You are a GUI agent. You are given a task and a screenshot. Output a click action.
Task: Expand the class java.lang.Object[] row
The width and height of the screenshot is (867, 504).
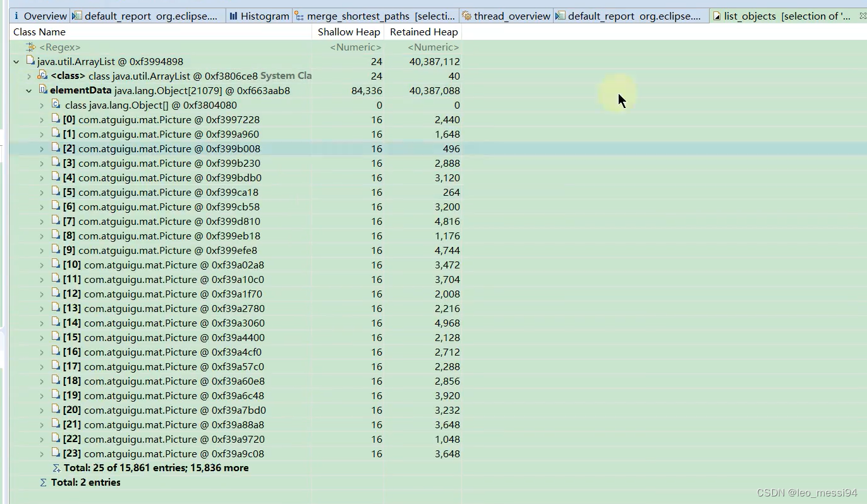point(42,105)
